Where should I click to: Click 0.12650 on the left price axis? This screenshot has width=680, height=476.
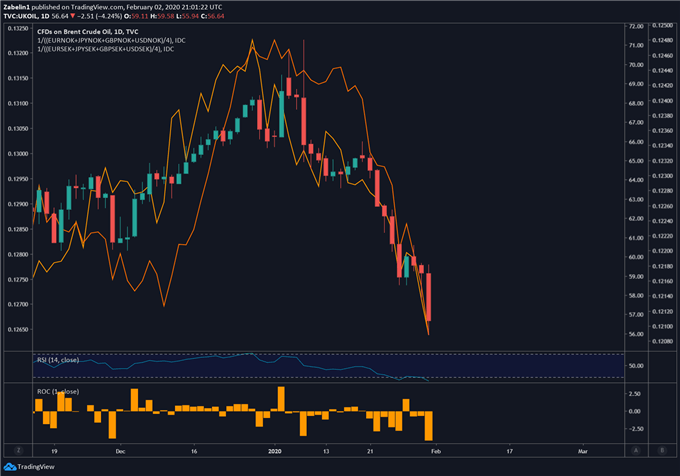click(18, 329)
